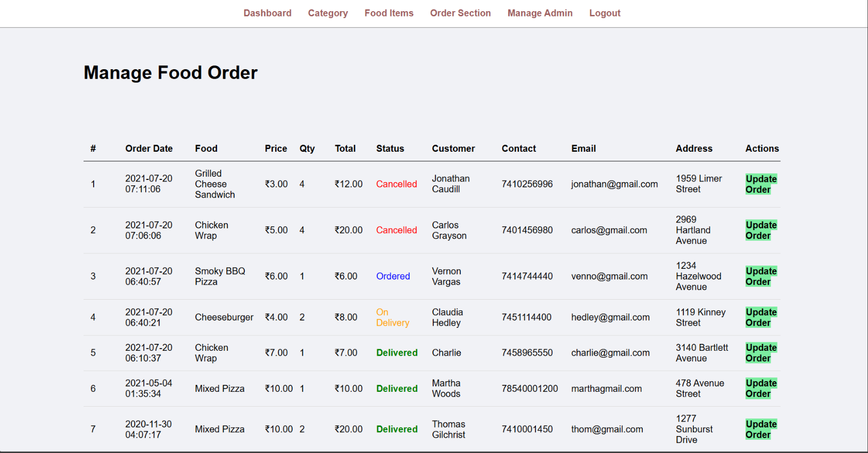Click email charlie@gmail.com
The width and height of the screenshot is (868, 453).
click(610, 353)
